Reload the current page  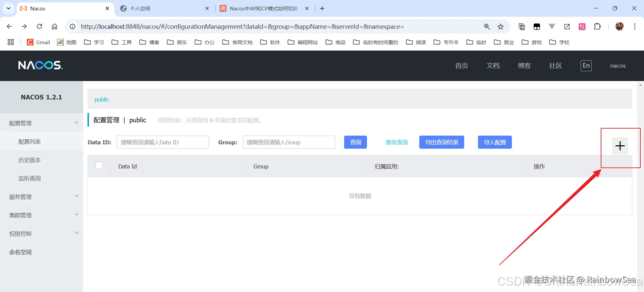point(39,26)
